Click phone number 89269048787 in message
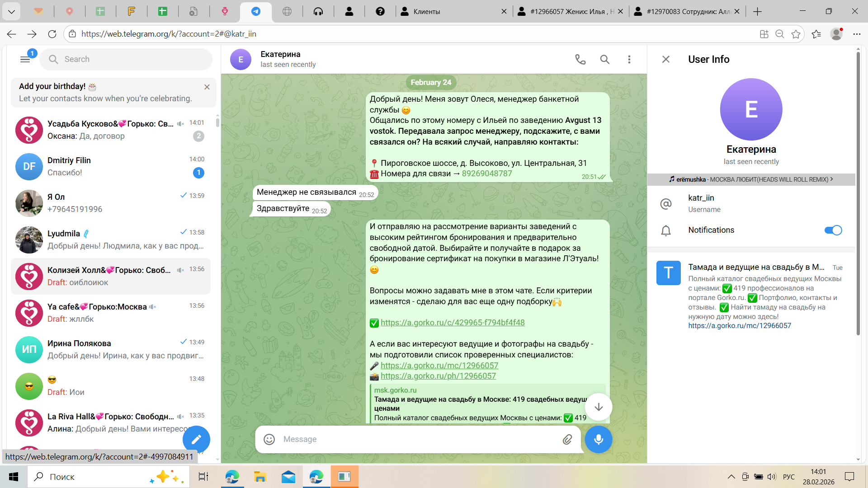Image resolution: width=868 pixels, height=488 pixels. (x=487, y=174)
